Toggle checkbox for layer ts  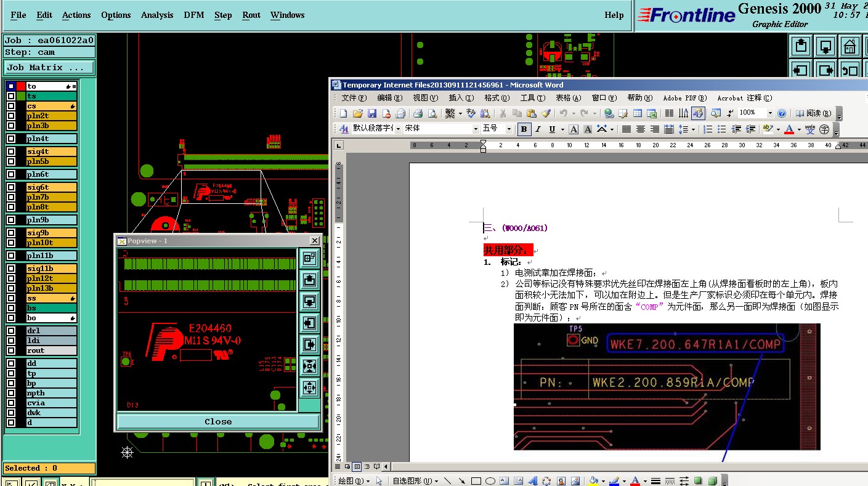[11, 96]
